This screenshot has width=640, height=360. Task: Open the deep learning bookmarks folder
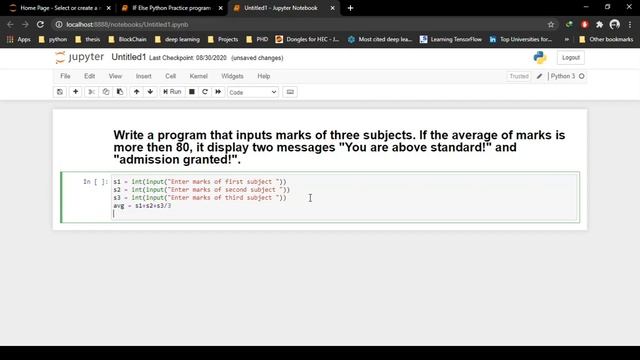pos(177,40)
